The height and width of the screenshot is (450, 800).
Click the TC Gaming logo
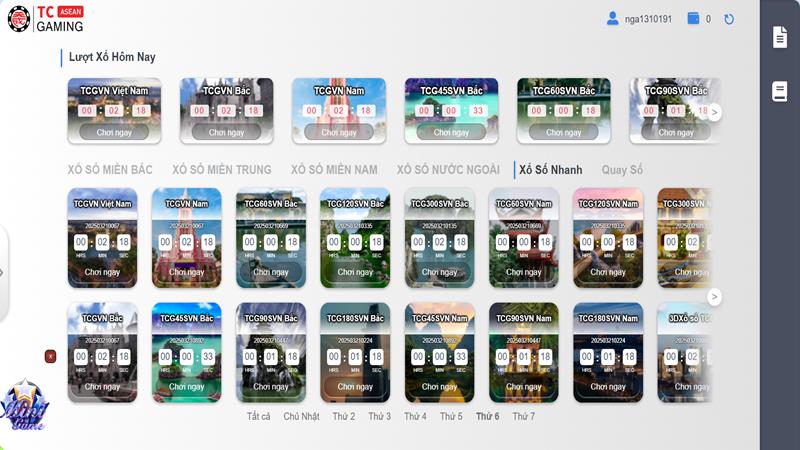[x=45, y=19]
